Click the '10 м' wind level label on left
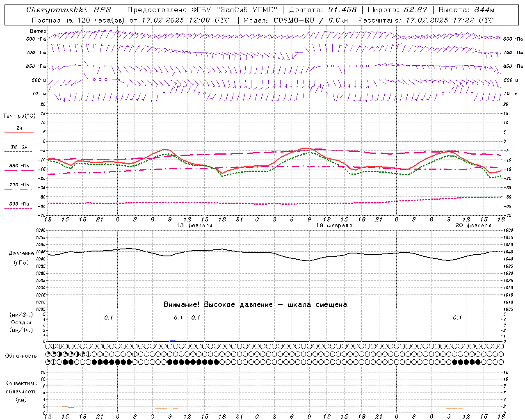Image resolution: width=525 pixels, height=420 pixels. (x=39, y=94)
